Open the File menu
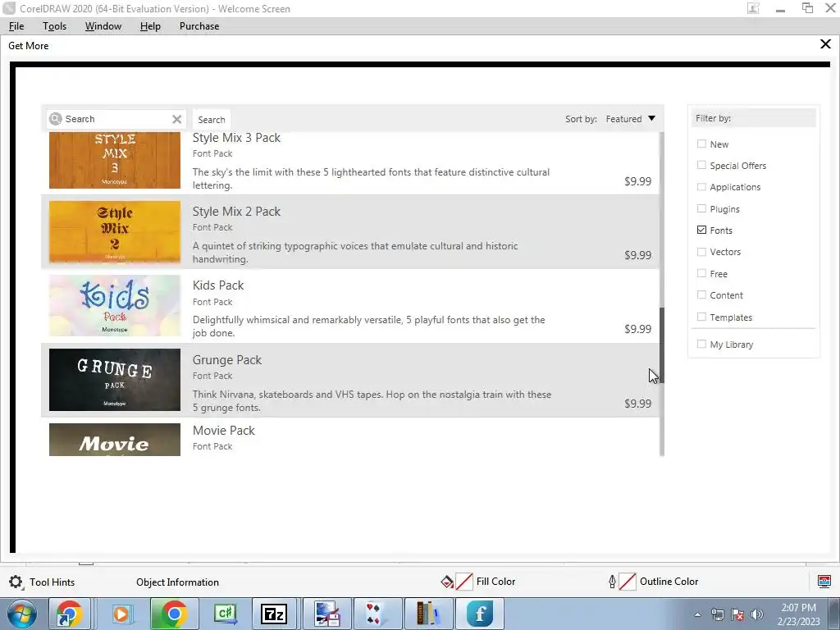840x630 pixels. tap(16, 26)
